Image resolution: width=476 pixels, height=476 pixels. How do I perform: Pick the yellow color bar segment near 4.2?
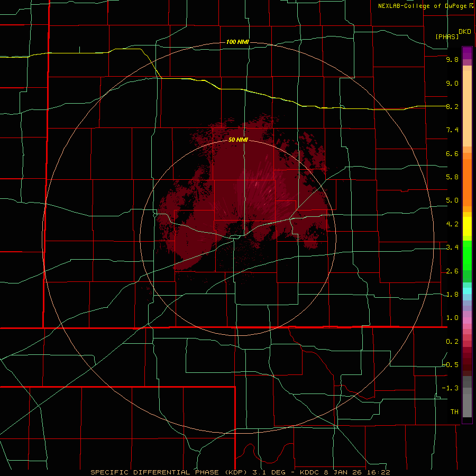pyautogui.click(x=467, y=226)
